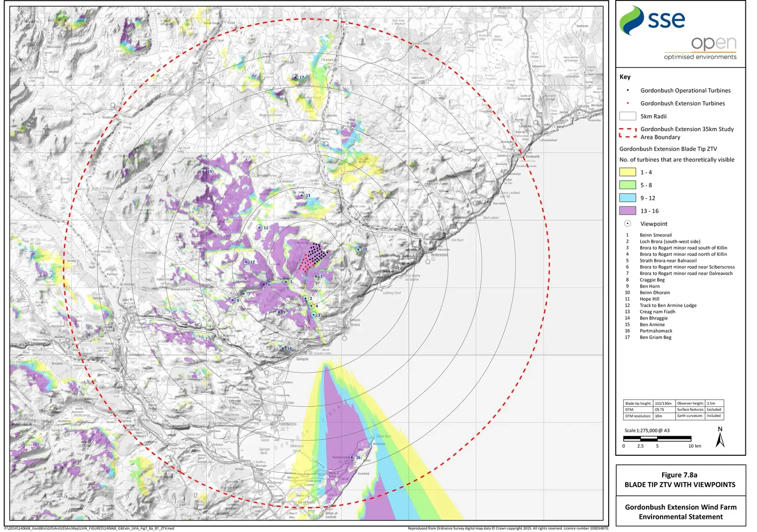Click viewpoint marker 17 on the map
Viewport: 757px width, 532px height.
coord(295,77)
